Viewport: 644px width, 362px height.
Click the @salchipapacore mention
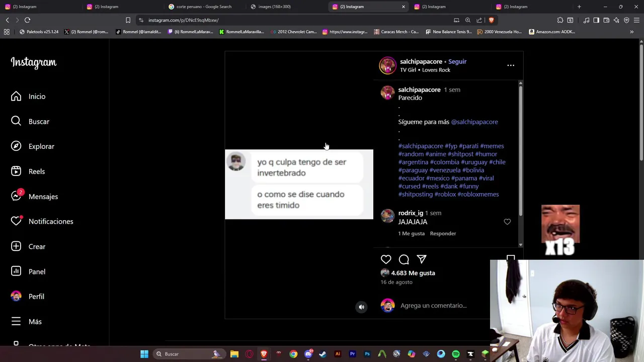pyautogui.click(x=474, y=122)
